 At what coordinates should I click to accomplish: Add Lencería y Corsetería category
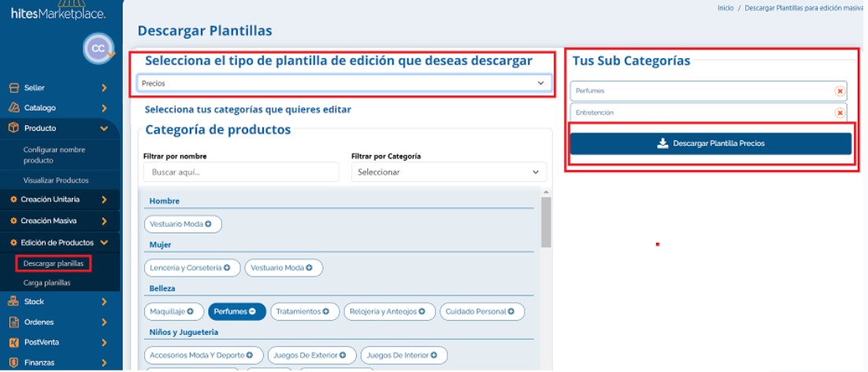pyautogui.click(x=192, y=268)
